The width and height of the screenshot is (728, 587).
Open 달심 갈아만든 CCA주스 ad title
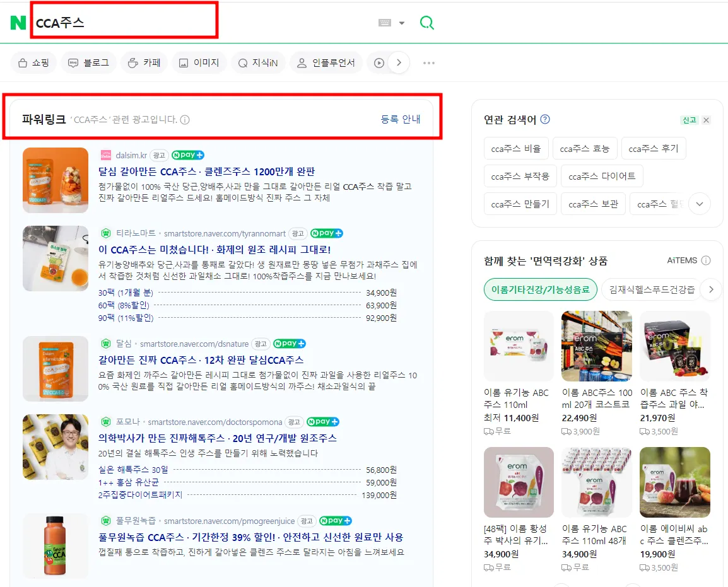207,171
